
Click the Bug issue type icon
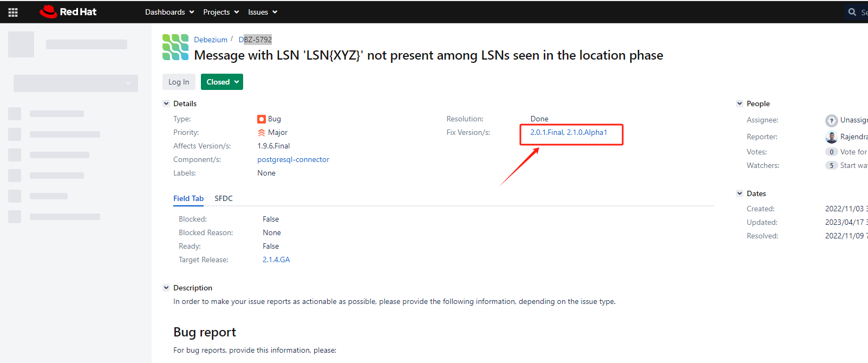point(262,119)
